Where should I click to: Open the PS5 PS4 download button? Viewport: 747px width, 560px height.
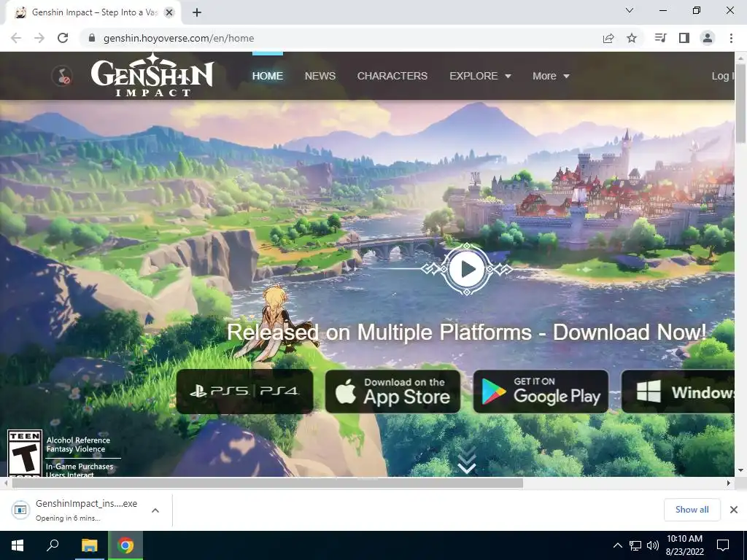coord(245,392)
